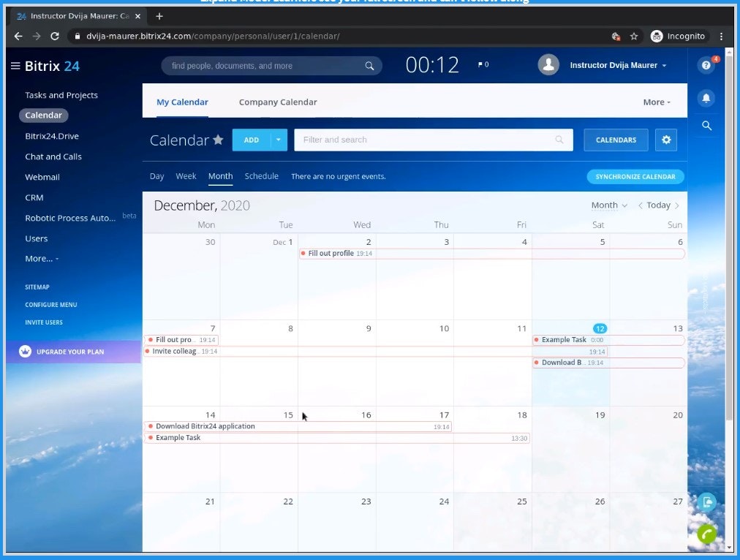The width and height of the screenshot is (740, 560).
Task: Open a new browser tab with the plus icon
Action: [x=159, y=16]
